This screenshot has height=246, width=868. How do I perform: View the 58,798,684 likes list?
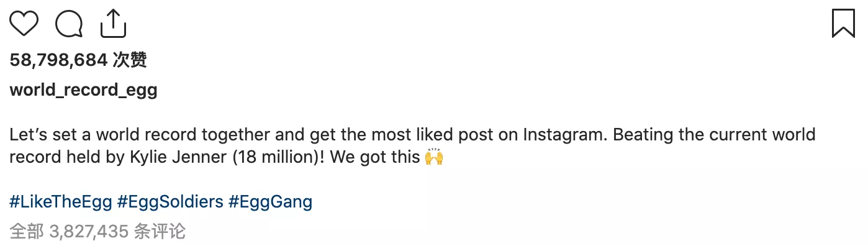click(78, 60)
